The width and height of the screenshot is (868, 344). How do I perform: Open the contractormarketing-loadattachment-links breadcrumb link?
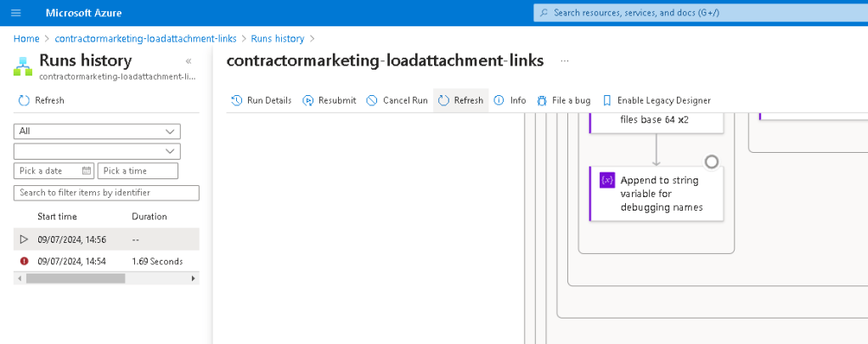coord(145,39)
